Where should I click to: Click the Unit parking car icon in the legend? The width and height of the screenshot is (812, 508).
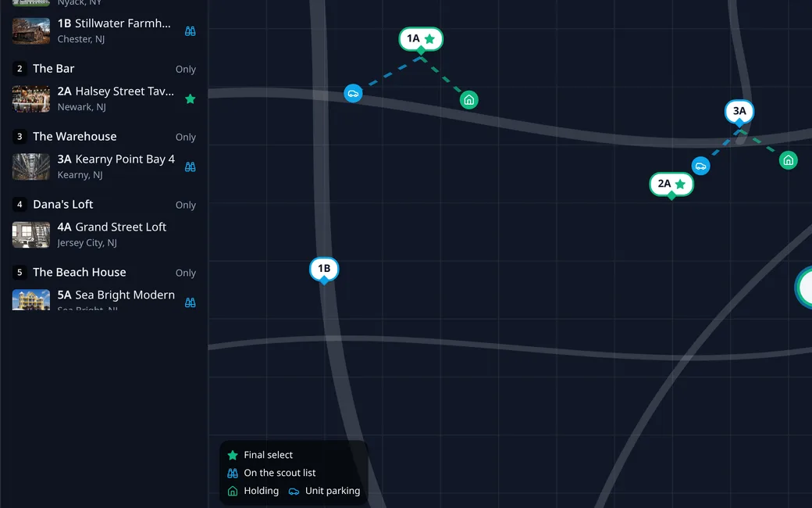(294, 491)
